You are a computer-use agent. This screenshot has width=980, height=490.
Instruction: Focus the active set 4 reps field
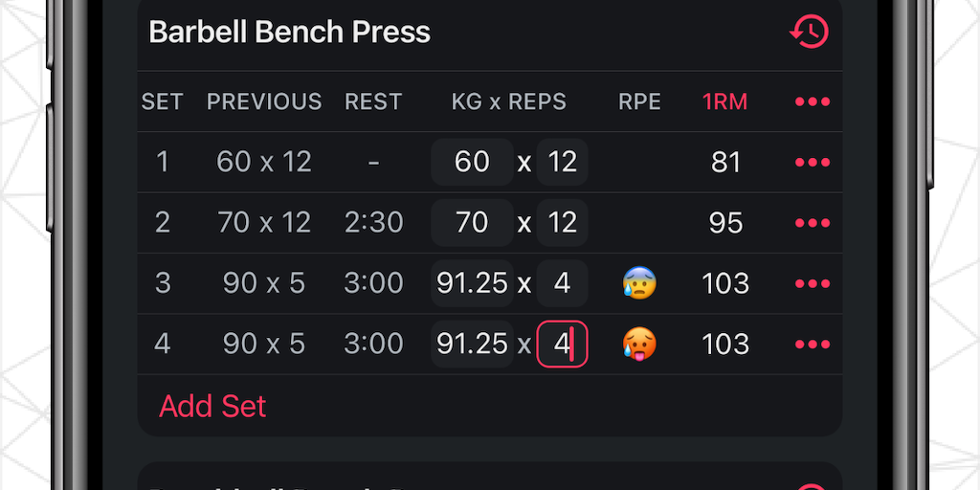562,344
